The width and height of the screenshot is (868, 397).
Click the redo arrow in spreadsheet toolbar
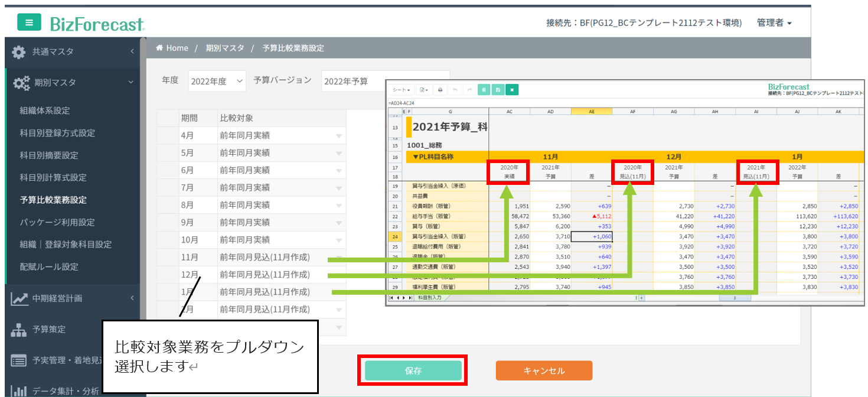pyautogui.click(x=469, y=90)
